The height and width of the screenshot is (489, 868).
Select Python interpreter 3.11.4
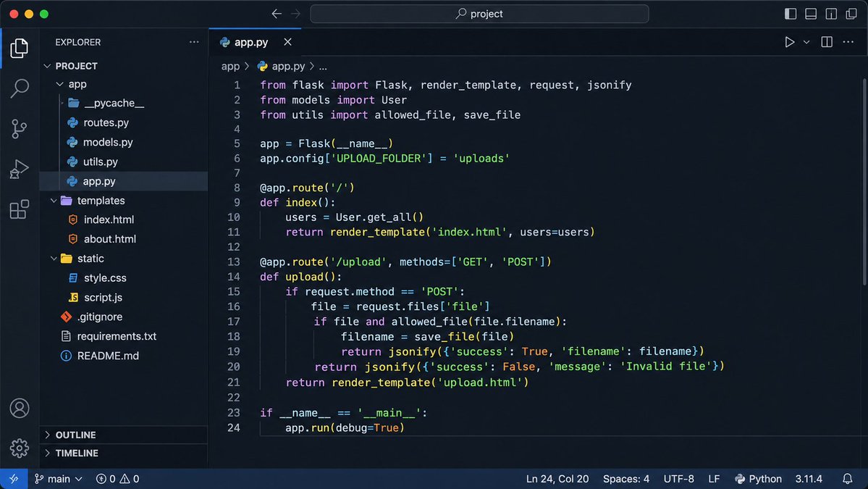coord(809,478)
